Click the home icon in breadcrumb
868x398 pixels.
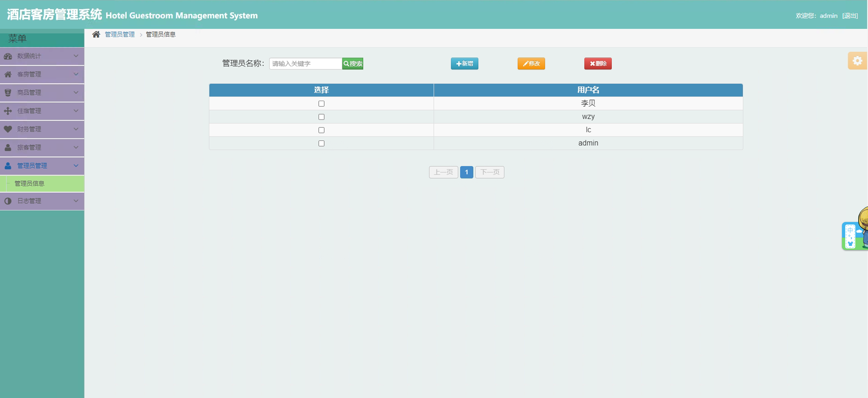click(96, 34)
